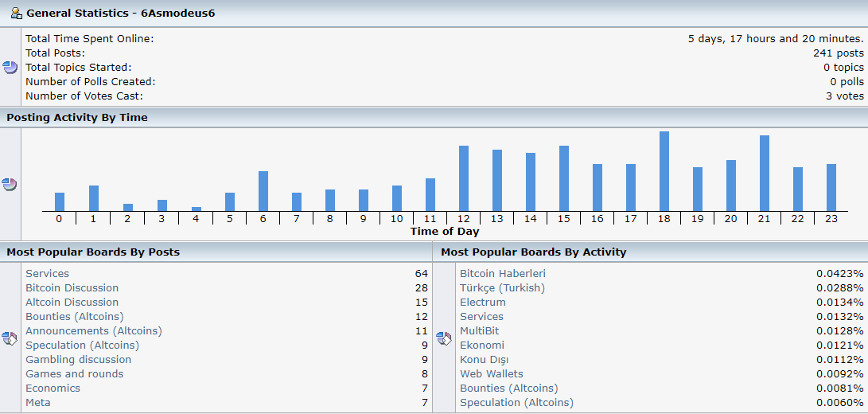This screenshot has width=868, height=414.
Task: Click the '0.0060%' activity value
Action: click(840, 402)
